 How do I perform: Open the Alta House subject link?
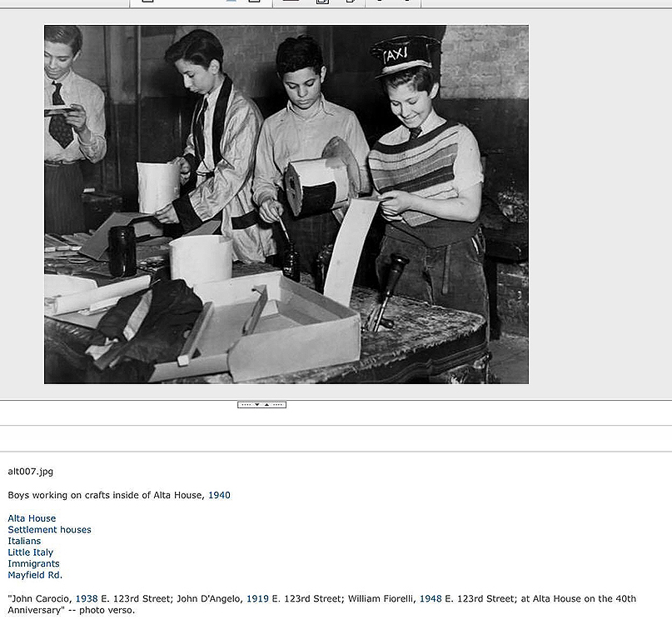click(x=32, y=518)
